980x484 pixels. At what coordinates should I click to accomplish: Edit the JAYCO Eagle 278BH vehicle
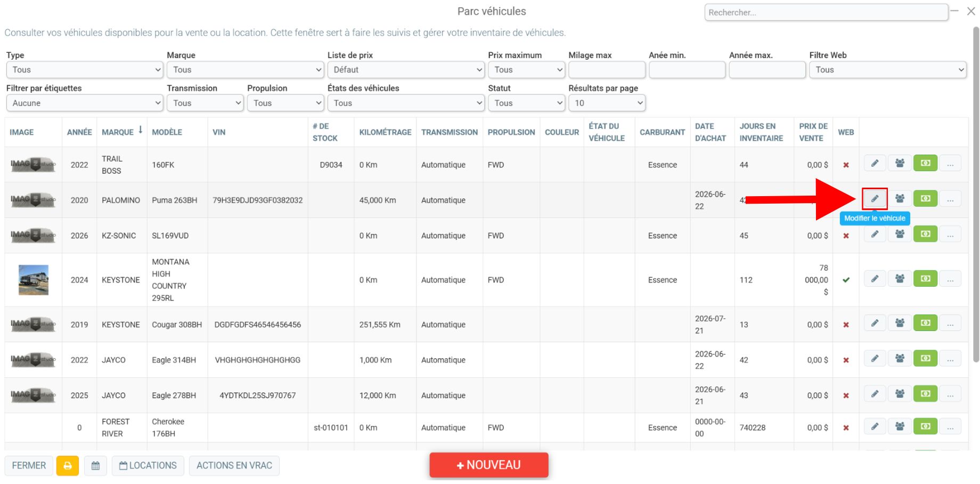coord(875,394)
